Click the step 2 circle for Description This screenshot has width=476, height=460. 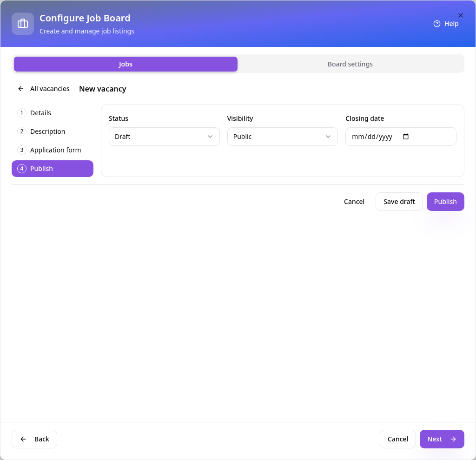coord(21,131)
